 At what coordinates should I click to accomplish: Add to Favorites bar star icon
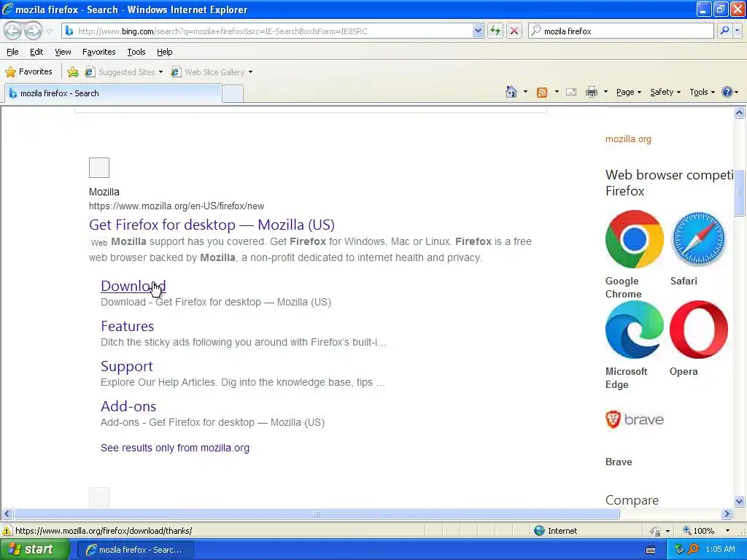click(x=73, y=72)
